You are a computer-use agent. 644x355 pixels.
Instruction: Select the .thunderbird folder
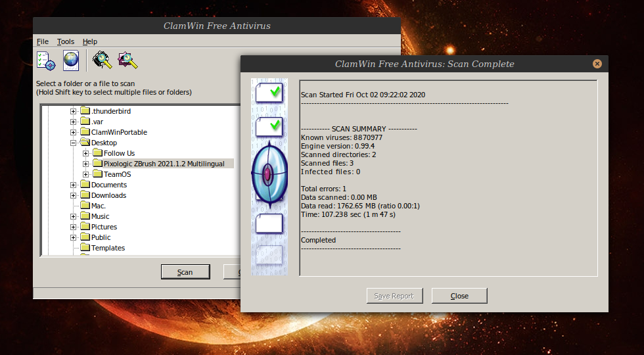[111, 111]
